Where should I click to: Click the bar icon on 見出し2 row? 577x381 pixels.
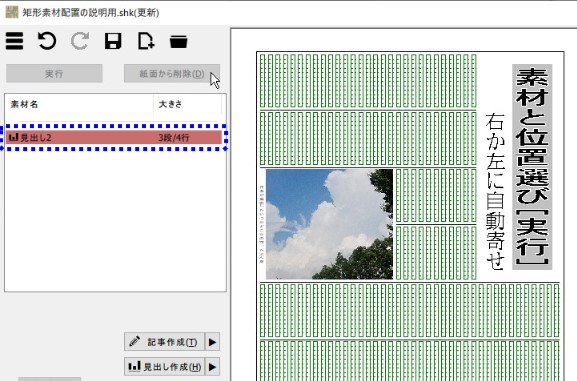14,137
